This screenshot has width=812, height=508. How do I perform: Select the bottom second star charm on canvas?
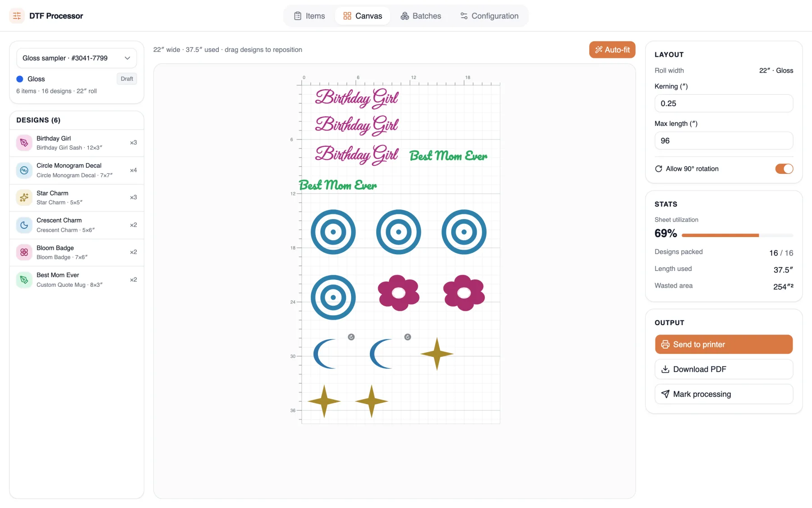point(371,401)
